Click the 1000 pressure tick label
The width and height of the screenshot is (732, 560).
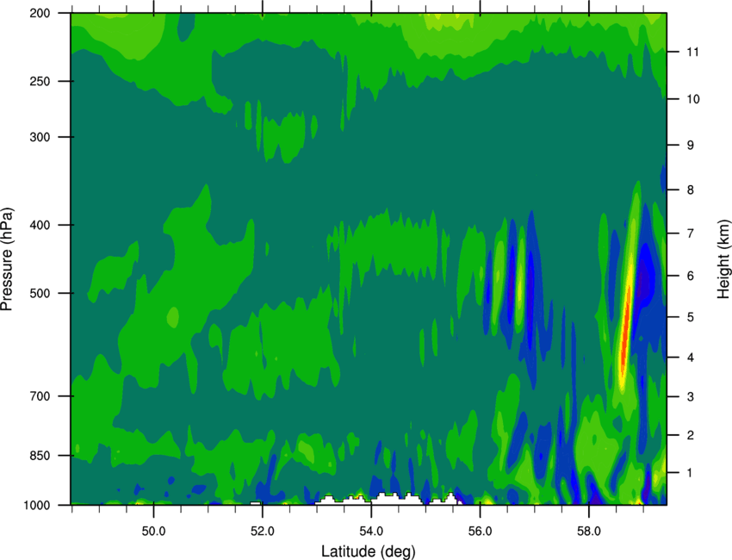[37, 506]
